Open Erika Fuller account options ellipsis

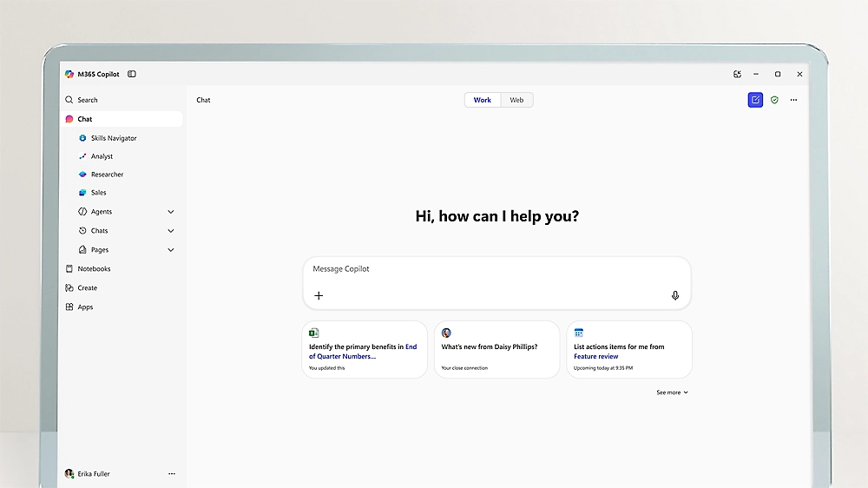point(172,474)
